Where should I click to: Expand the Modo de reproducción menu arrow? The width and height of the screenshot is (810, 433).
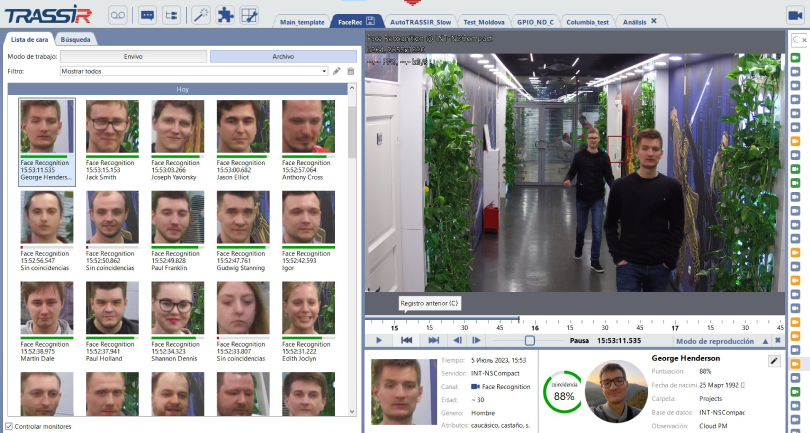pos(764,341)
